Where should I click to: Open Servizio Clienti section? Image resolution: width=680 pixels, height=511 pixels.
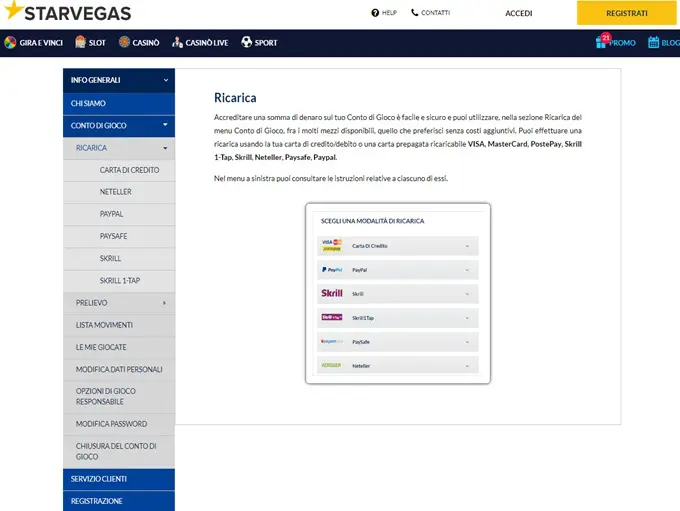pyautogui.click(x=119, y=479)
